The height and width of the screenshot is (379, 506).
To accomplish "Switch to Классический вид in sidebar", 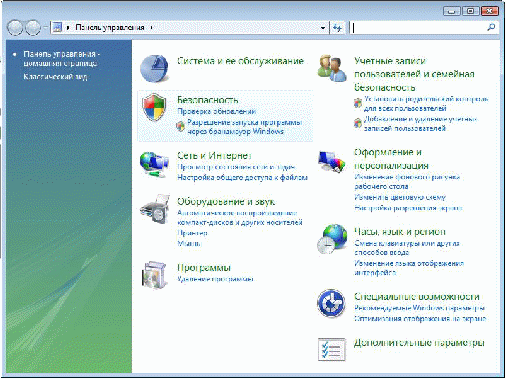I will coord(55,77).
